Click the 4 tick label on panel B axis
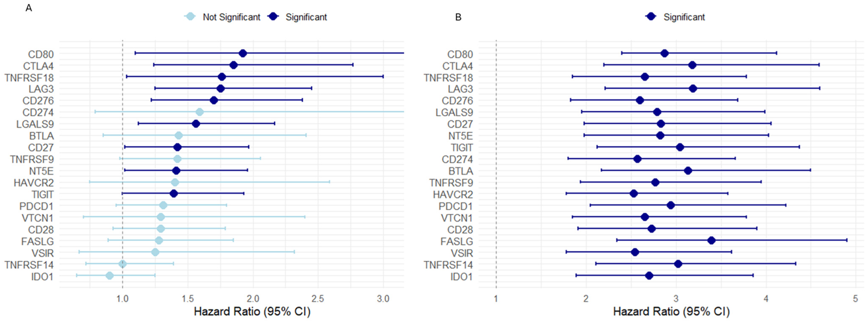 click(x=766, y=299)
